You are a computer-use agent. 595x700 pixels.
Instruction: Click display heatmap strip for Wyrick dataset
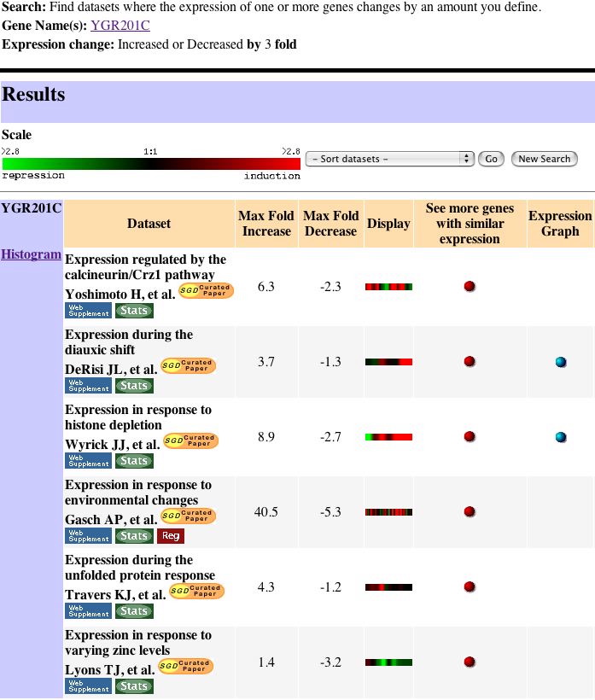pyautogui.click(x=388, y=437)
